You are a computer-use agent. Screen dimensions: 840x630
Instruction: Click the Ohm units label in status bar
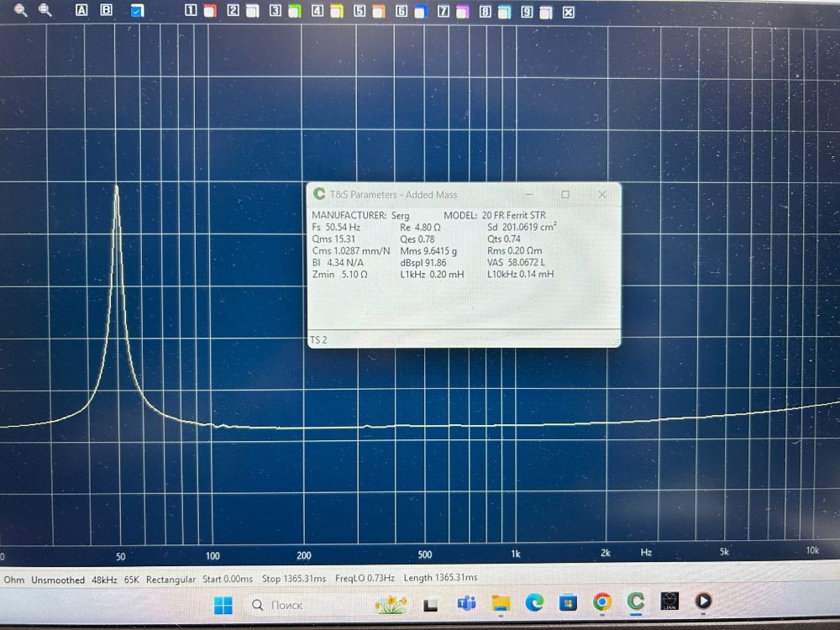pyautogui.click(x=14, y=580)
